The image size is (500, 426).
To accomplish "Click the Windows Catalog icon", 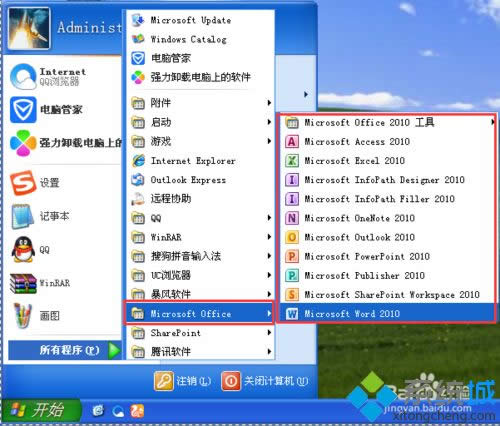I will pyautogui.click(x=138, y=39).
